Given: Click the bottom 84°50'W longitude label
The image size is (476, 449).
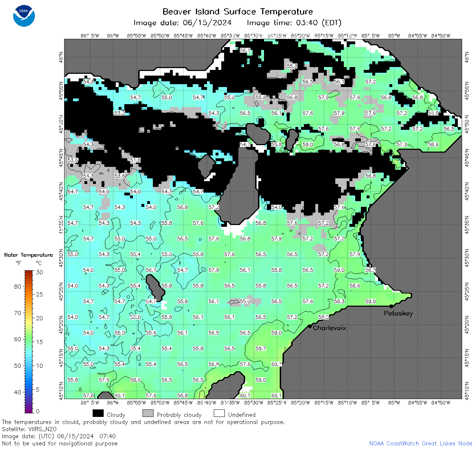Looking at the screenshot, I should (x=441, y=403).
